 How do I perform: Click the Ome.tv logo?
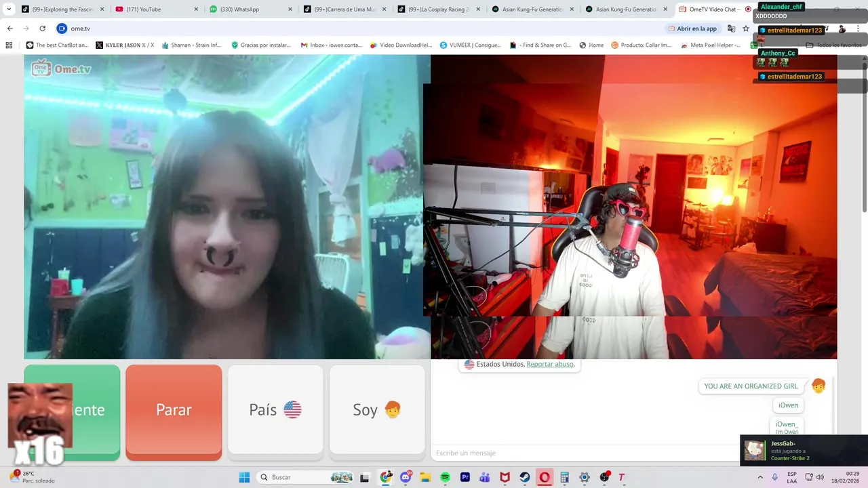(x=61, y=68)
